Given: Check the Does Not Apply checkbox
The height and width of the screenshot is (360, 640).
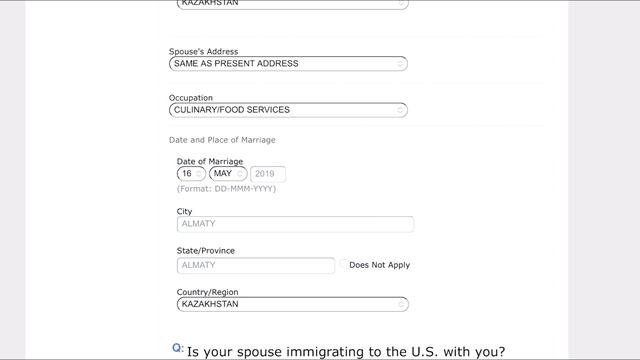Looking at the screenshot, I should [x=343, y=264].
